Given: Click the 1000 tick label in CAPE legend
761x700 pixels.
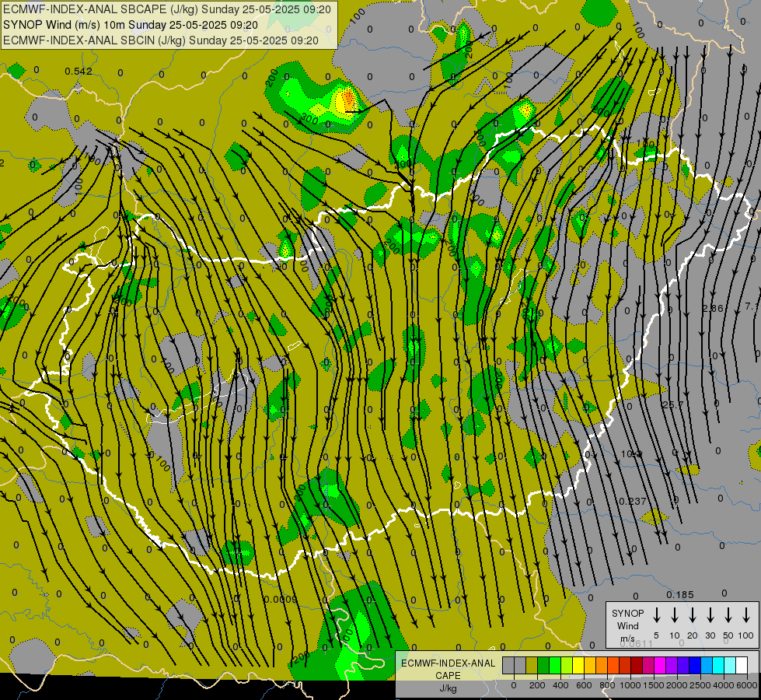Looking at the screenshot, I should tap(630, 685).
